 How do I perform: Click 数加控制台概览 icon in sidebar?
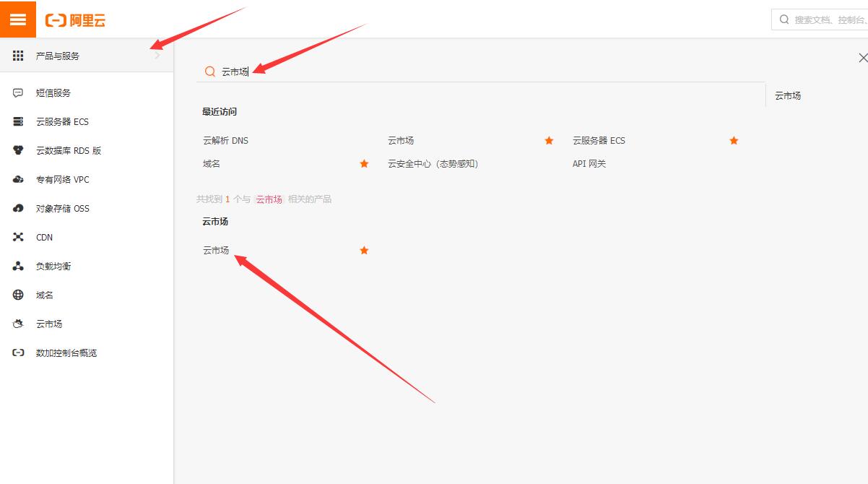pos(18,353)
